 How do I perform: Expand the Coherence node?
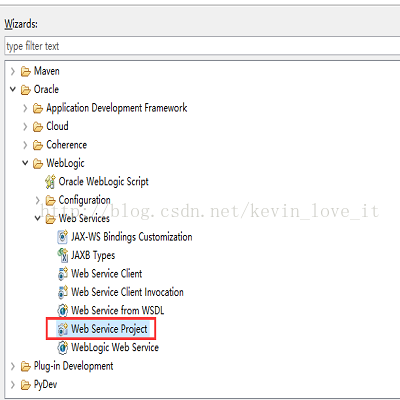point(25,145)
